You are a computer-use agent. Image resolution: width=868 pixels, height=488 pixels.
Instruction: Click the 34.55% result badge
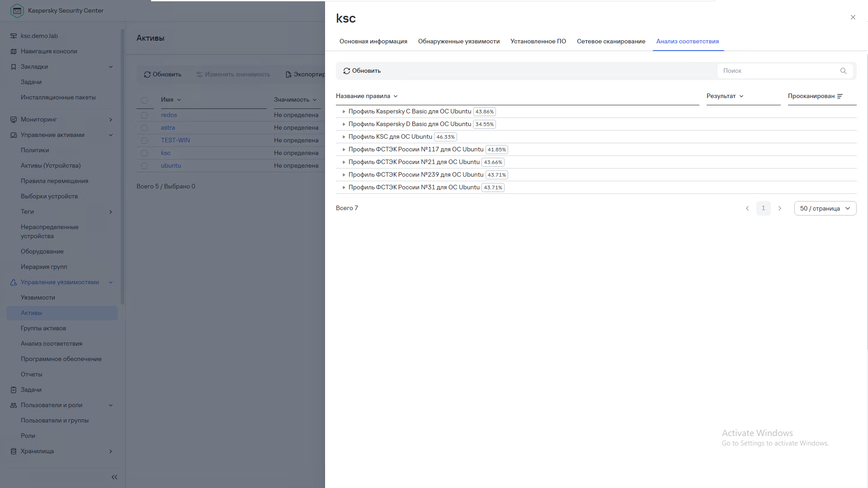pos(485,124)
